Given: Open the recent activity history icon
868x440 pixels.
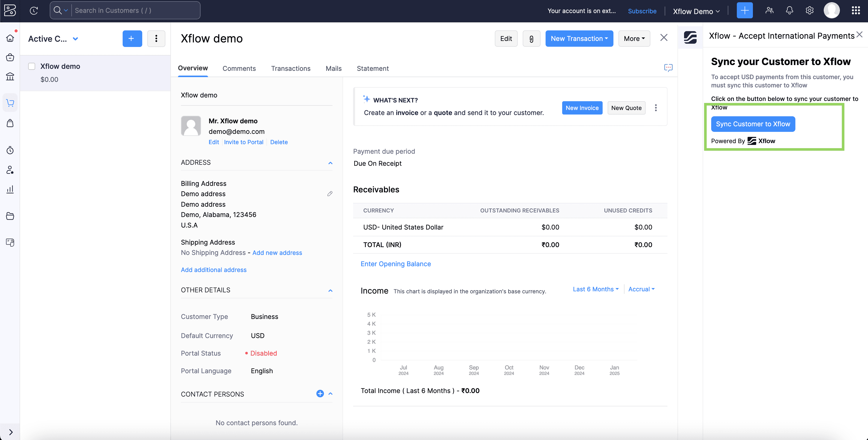Looking at the screenshot, I should 34,11.
